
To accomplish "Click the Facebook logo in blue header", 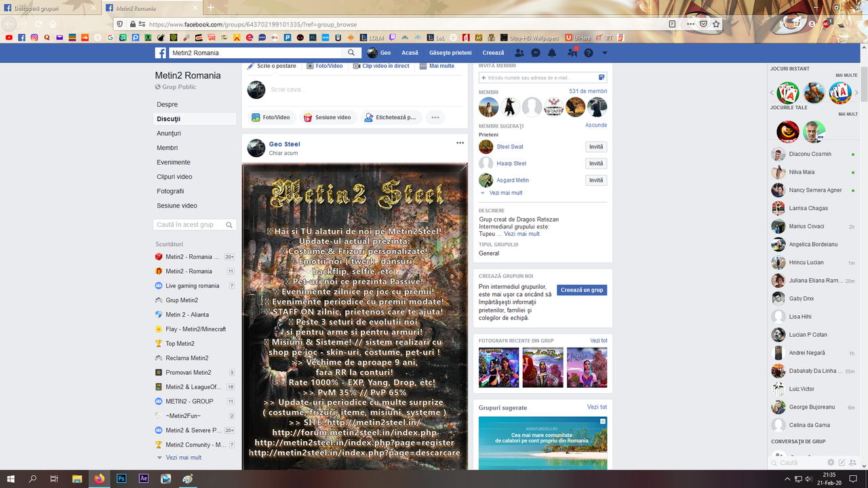I will 161,53.
